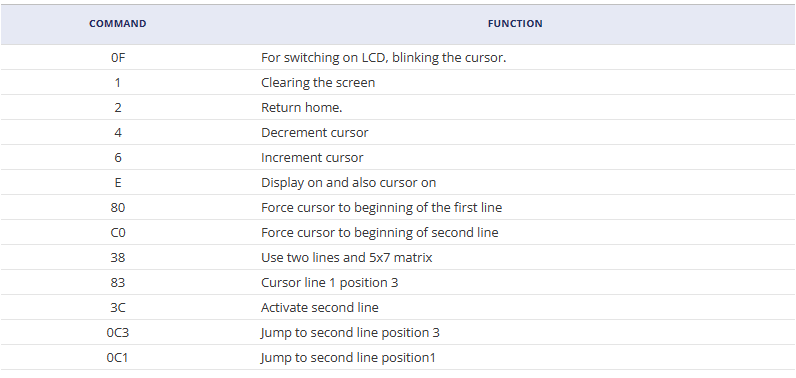Image resolution: width=796 pixels, height=378 pixels.
Task: Click 'For switching on LCD, blinking the cursor' text
Action: coord(383,57)
